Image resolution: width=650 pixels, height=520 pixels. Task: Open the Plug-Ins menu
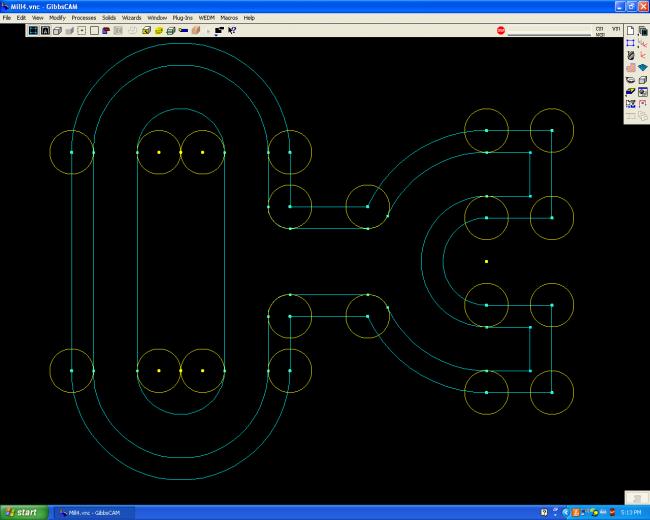182,18
